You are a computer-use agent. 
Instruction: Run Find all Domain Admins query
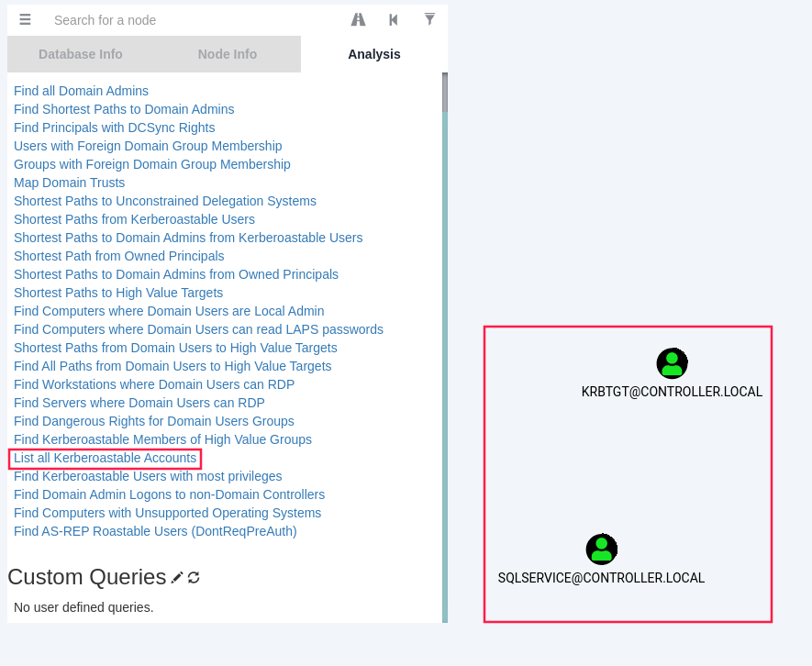tap(81, 91)
